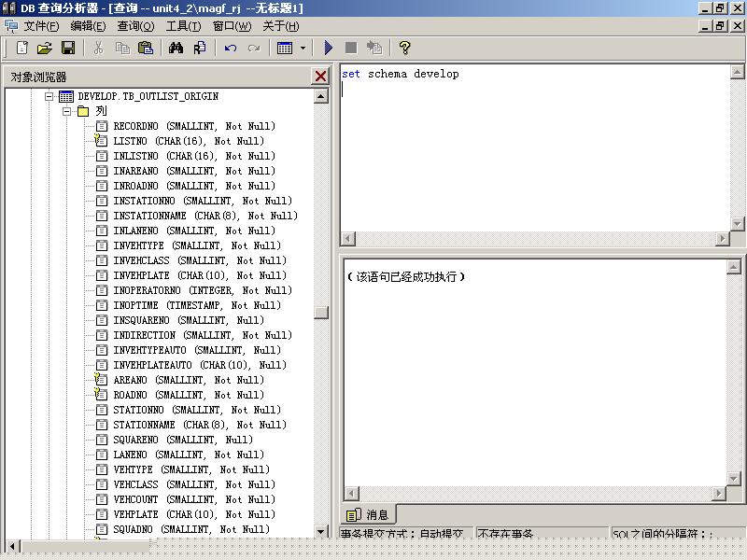Select INLISTNO column row
The width and height of the screenshot is (747, 560).
(194, 156)
